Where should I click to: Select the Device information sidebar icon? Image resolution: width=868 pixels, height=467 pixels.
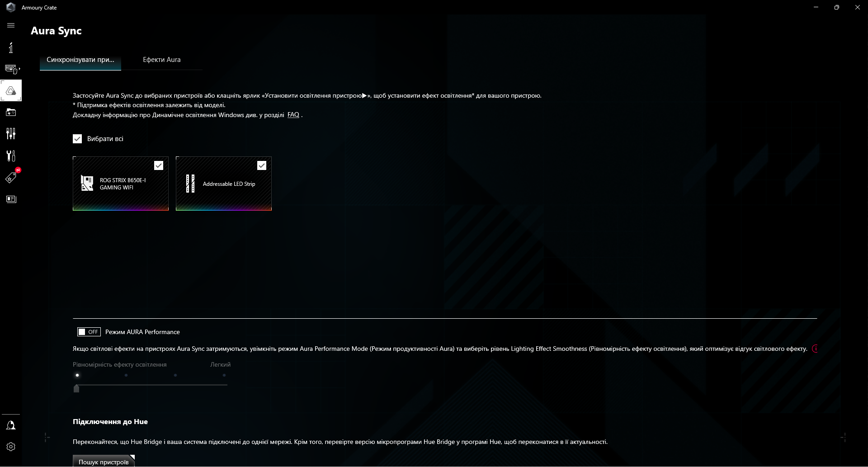tap(11, 47)
